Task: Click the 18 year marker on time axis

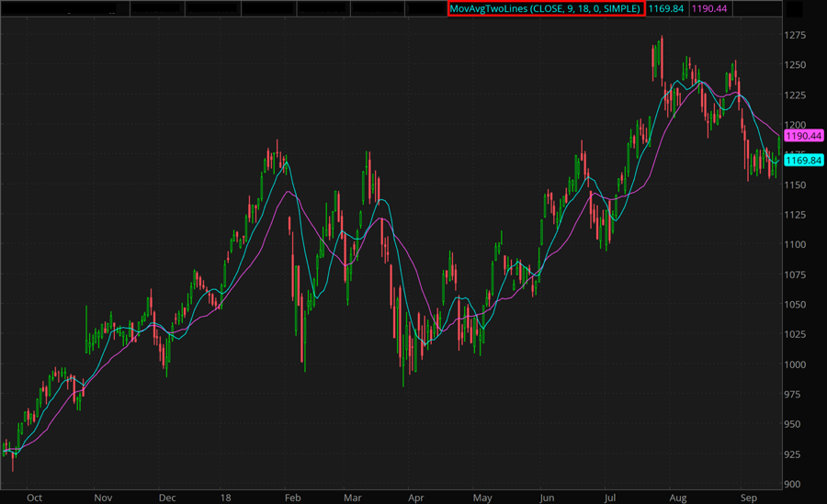Action: tap(224, 497)
